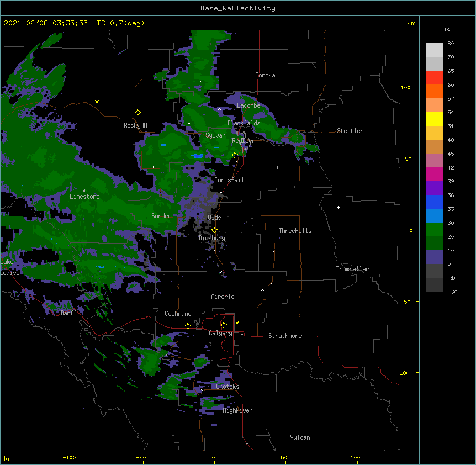Select the HighRiver label

pyautogui.click(x=237, y=410)
